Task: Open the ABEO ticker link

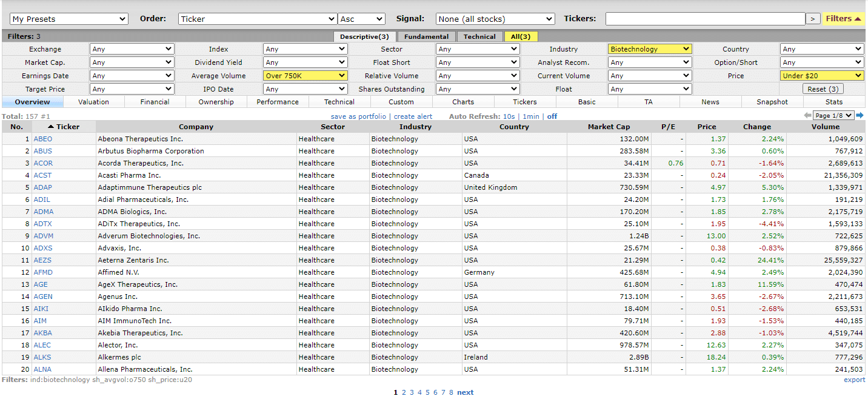Action: point(43,139)
